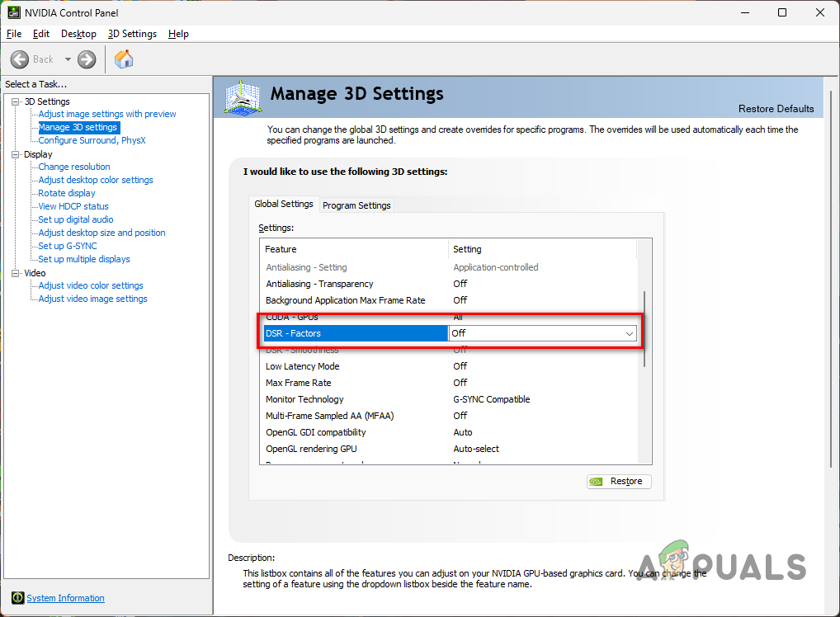Open Adjust desktop size and position
The height and width of the screenshot is (617, 840).
pyautogui.click(x=101, y=233)
